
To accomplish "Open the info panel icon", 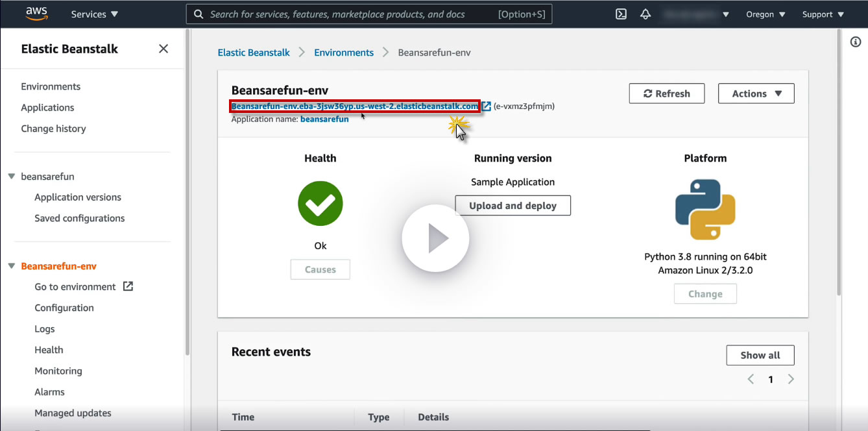I will [855, 42].
